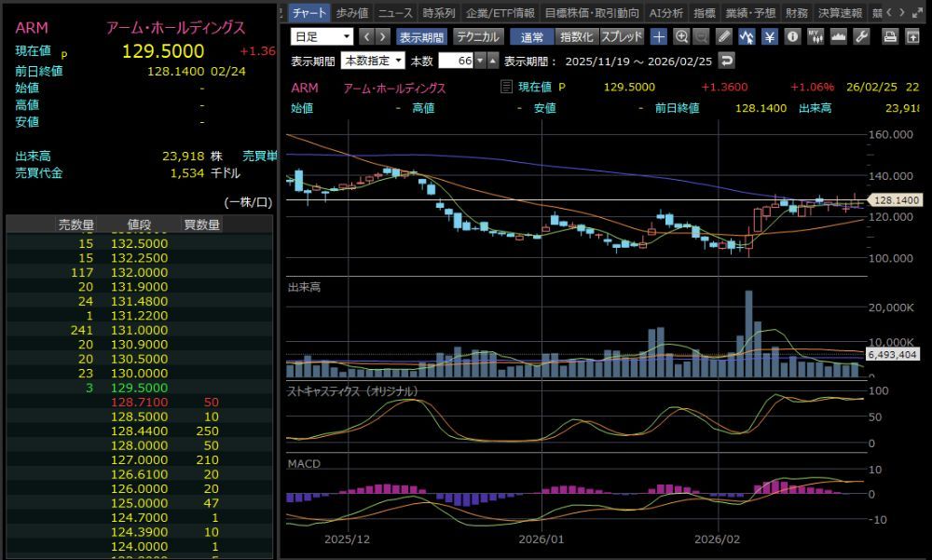Click bid price 124.0000 in order book

(139, 546)
